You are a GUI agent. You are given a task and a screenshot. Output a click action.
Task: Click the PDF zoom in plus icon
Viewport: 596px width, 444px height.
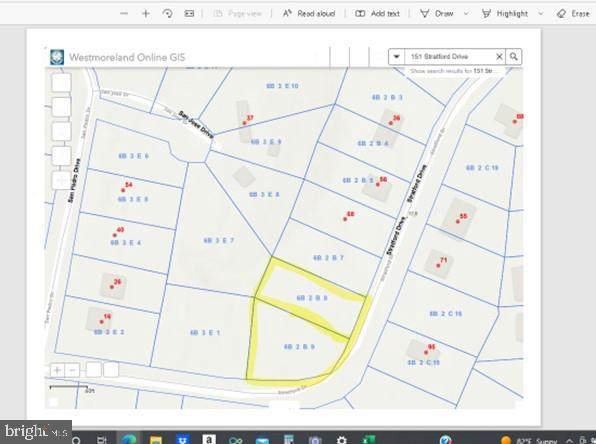146,14
